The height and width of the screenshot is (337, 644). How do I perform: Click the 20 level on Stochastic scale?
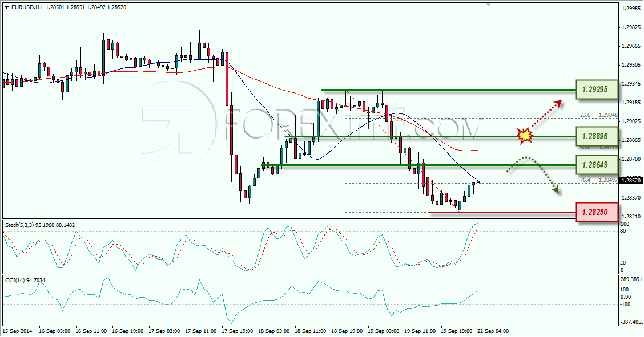[x=623, y=263]
